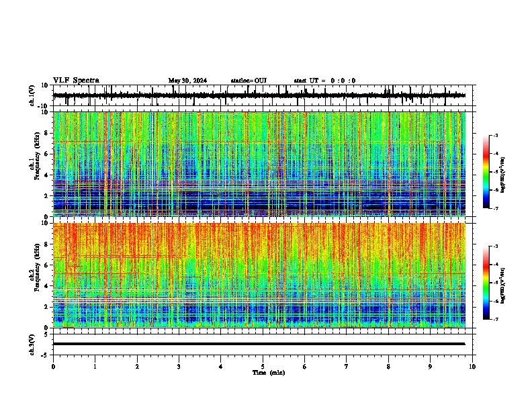This screenshot has height=411, width=532.
Task: Click the ch.1 "Frequency (kHz)" axis label
Action: 37,156
